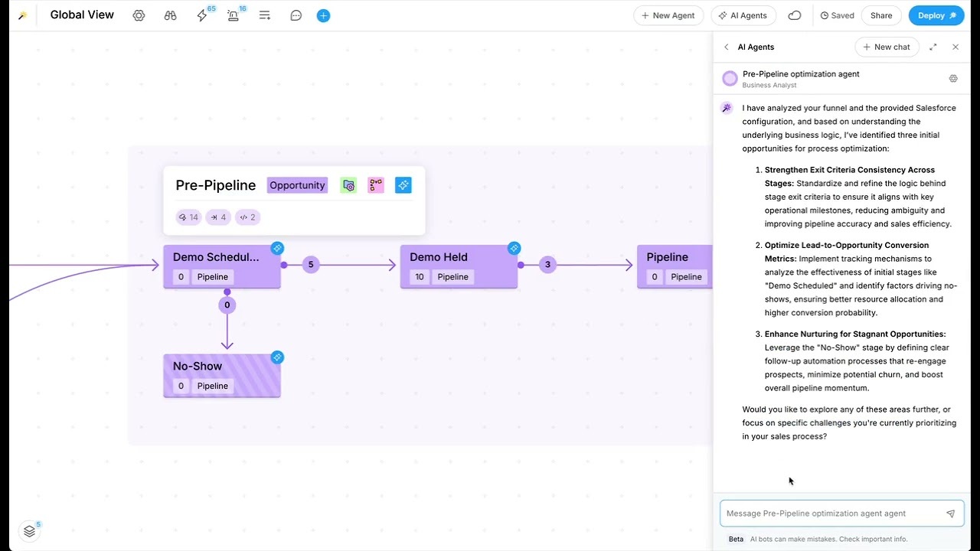Switch to Global View

(82, 15)
